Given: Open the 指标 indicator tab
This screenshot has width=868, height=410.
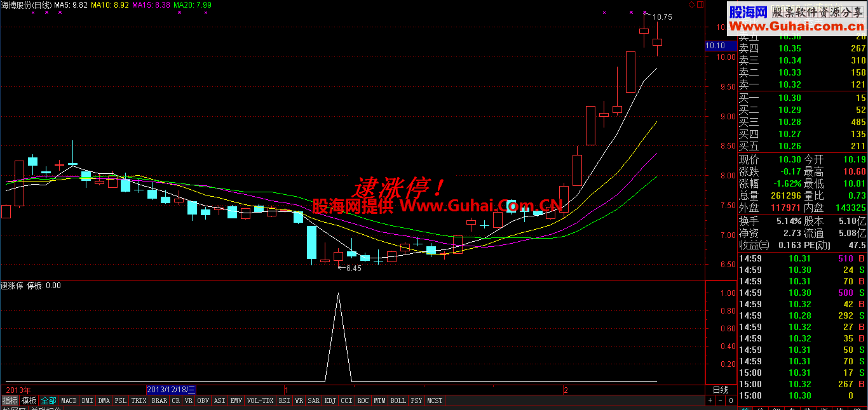Looking at the screenshot, I should (10, 400).
